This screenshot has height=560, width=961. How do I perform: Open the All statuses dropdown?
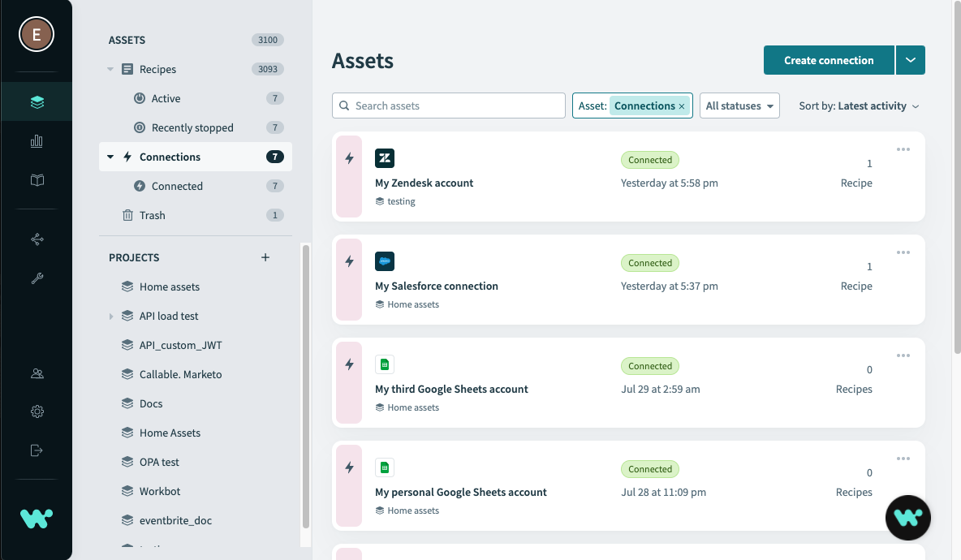[739, 106]
